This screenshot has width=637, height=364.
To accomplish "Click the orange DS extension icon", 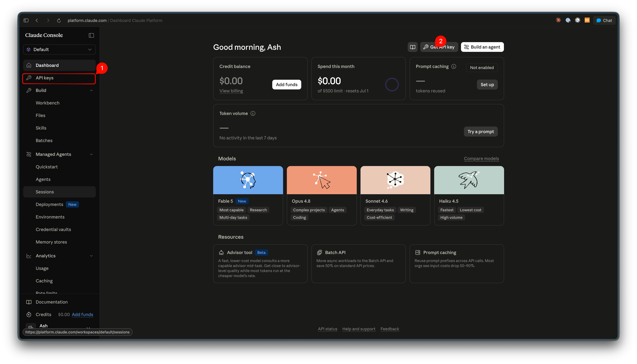I will [x=587, y=20].
